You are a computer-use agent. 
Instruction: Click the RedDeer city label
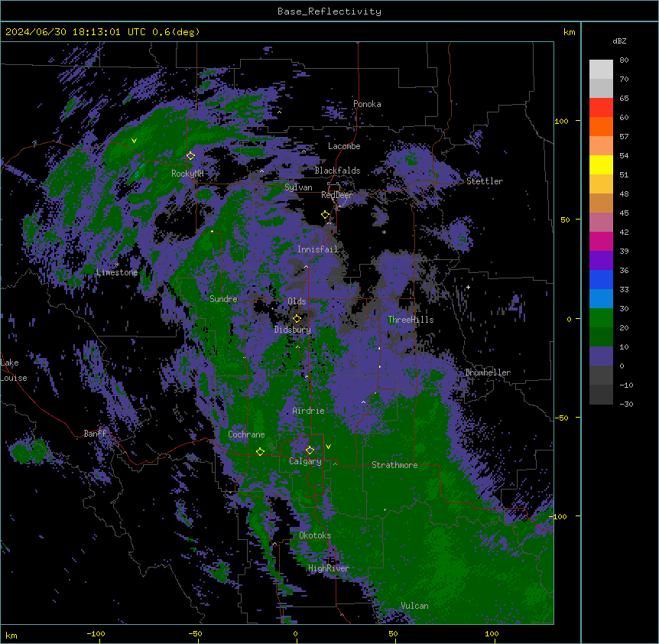coord(337,195)
